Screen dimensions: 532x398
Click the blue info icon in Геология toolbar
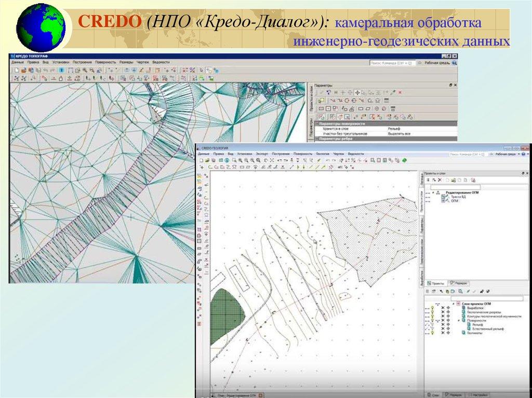pyautogui.click(x=227, y=161)
